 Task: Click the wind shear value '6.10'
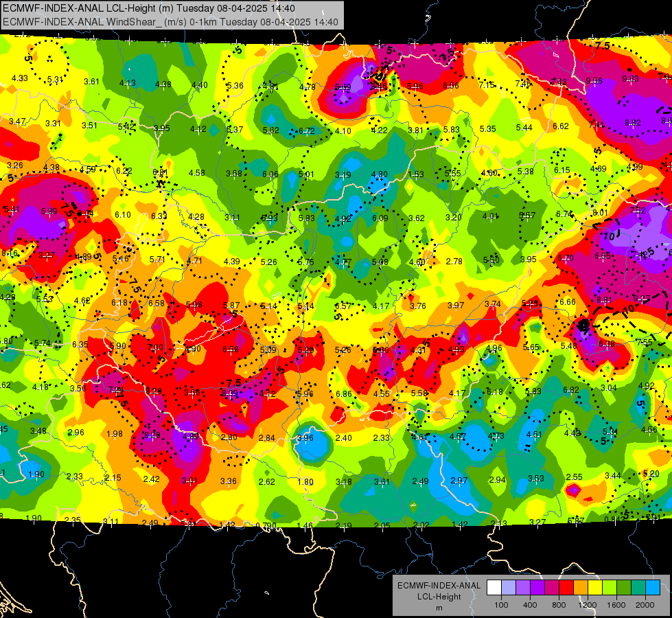[123, 215]
